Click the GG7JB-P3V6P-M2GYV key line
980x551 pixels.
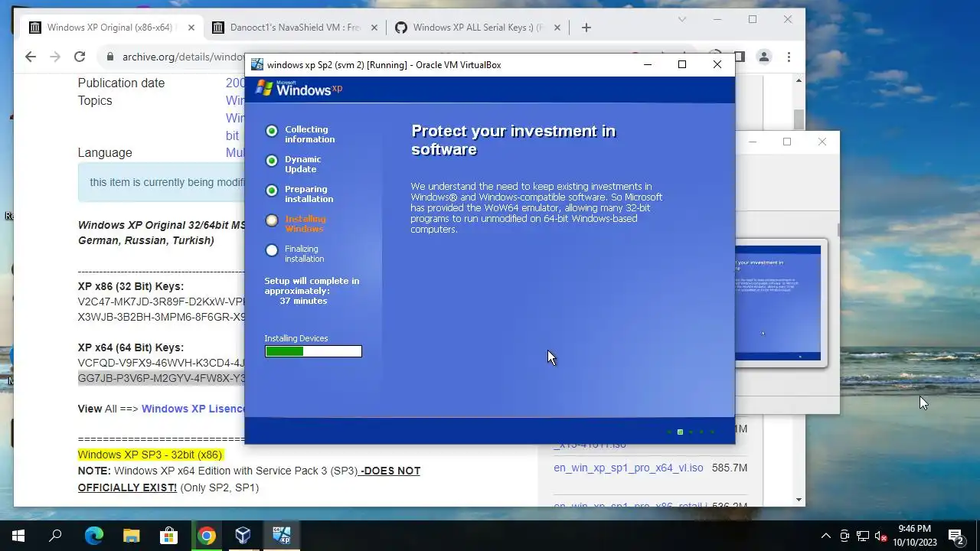pyautogui.click(x=162, y=378)
